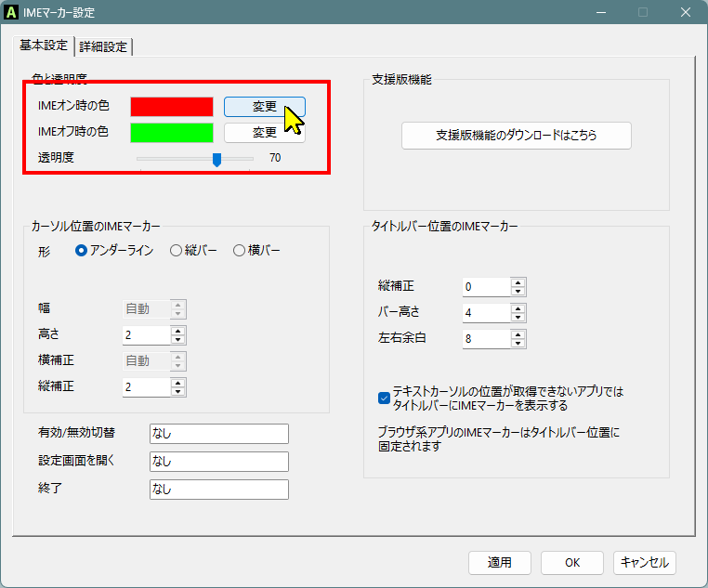Click the 有効/無効切替 hotkey field
Viewport: 708px width, 588px height.
(219, 434)
